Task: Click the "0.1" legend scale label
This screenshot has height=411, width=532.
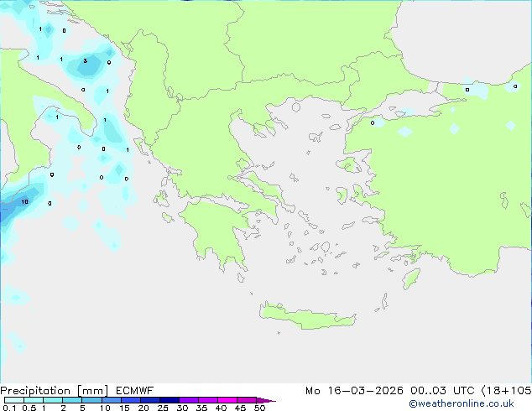Action: (x=9, y=408)
